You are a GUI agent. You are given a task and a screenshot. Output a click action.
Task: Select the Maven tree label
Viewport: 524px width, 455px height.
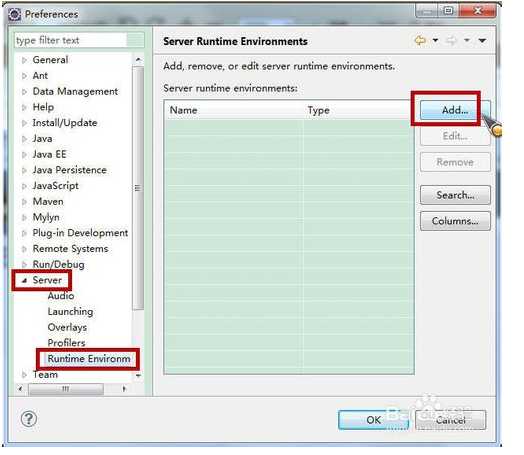tap(48, 201)
